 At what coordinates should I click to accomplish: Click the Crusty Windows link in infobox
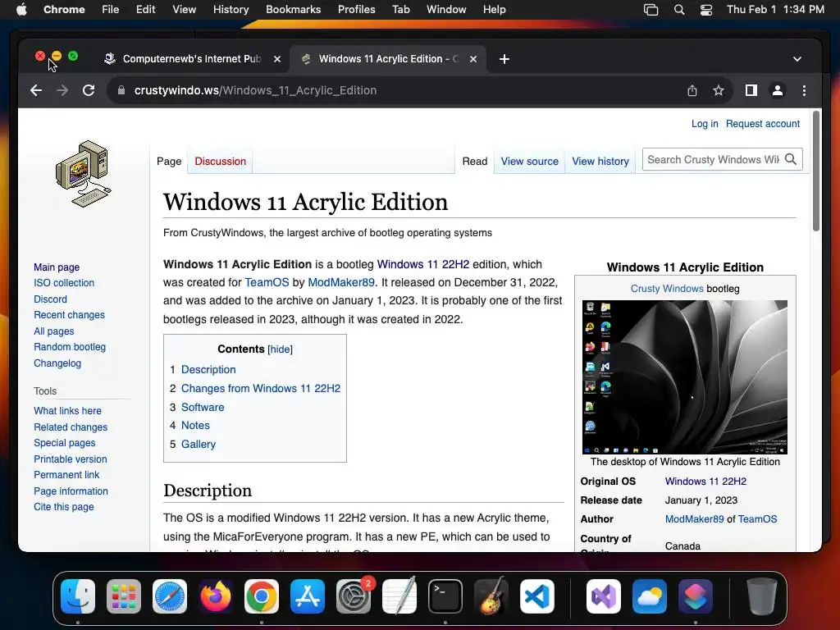[667, 289]
